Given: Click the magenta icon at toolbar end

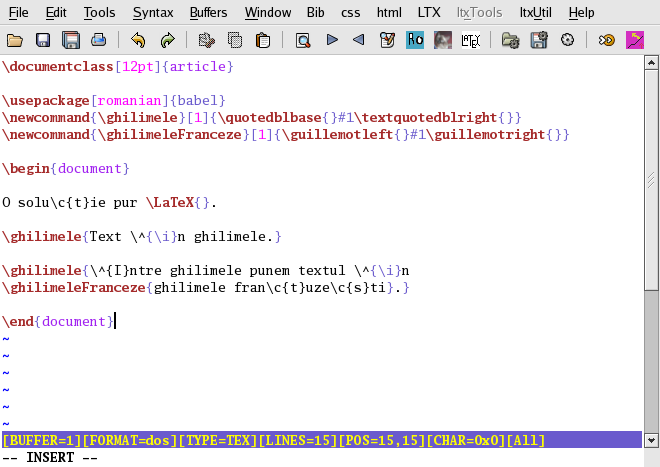Looking at the screenshot, I should pos(634,41).
